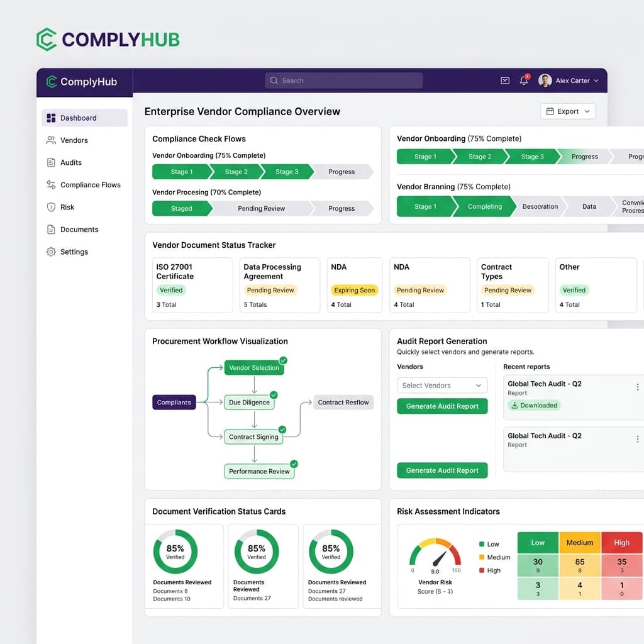644x644 pixels.
Task: Click Generate Audit Report
Action: coord(442,406)
